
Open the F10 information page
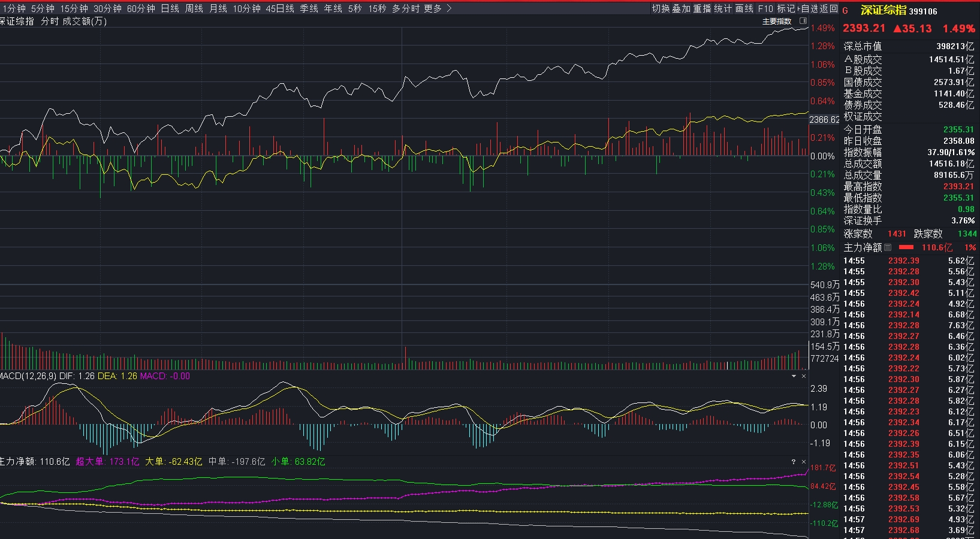point(765,8)
